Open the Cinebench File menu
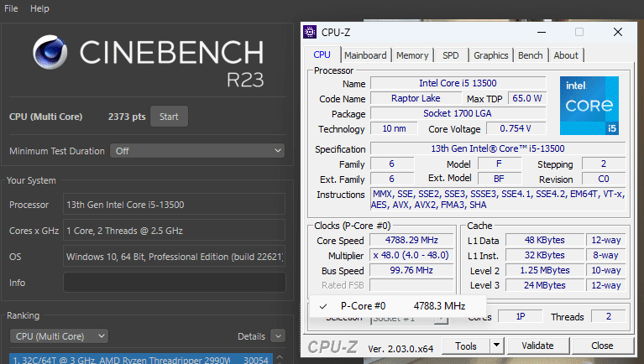 coord(11,8)
